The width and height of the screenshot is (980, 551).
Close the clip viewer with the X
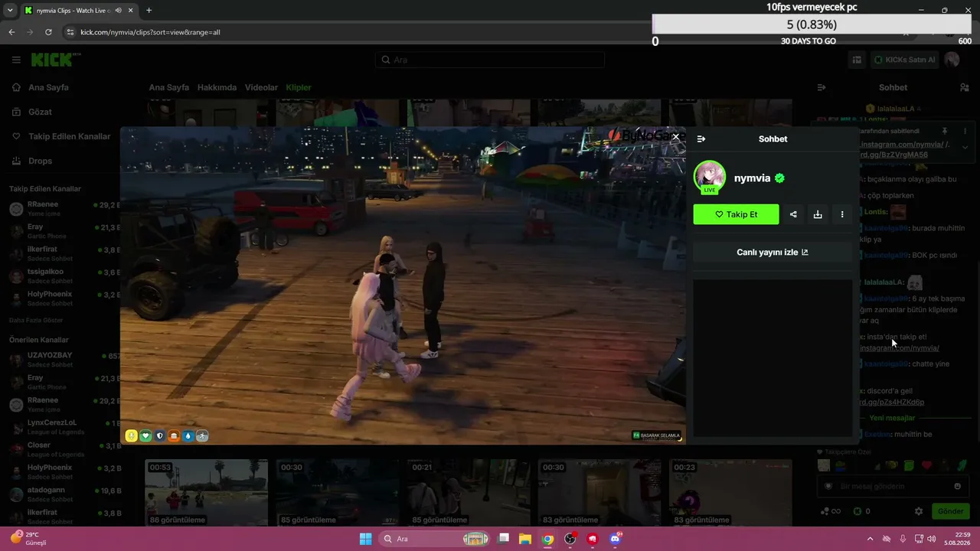click(x=675, y=137)
